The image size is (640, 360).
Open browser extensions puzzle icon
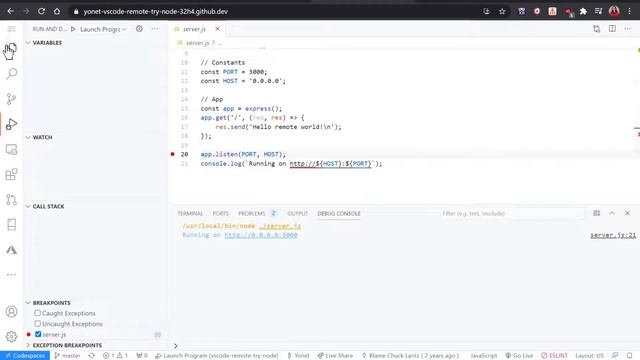(583, 11)
